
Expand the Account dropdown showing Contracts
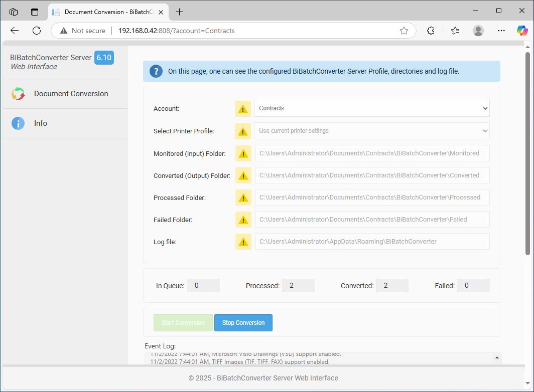pos(371,108)
